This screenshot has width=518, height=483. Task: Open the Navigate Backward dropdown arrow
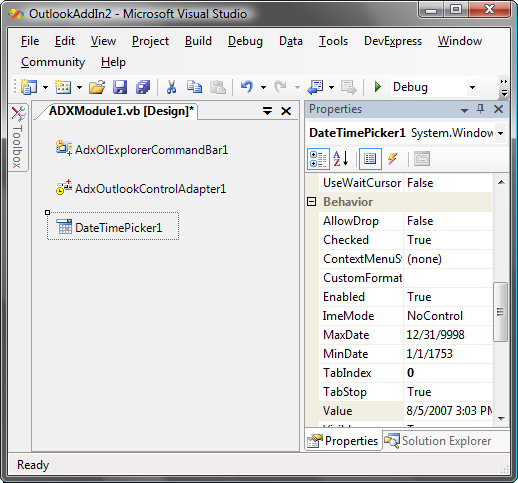(331, 88)
